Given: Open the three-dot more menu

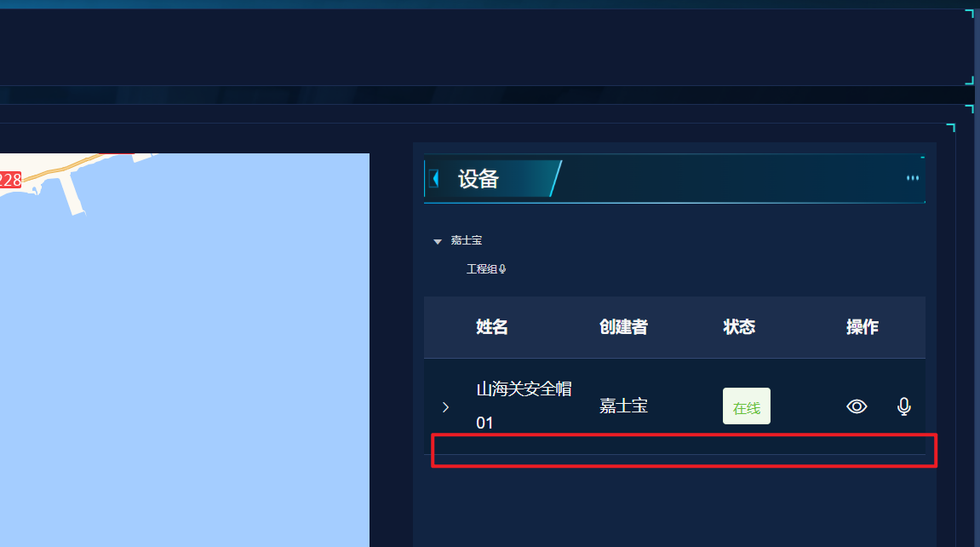Looking at the screenshot, I should tap(913, 178).
